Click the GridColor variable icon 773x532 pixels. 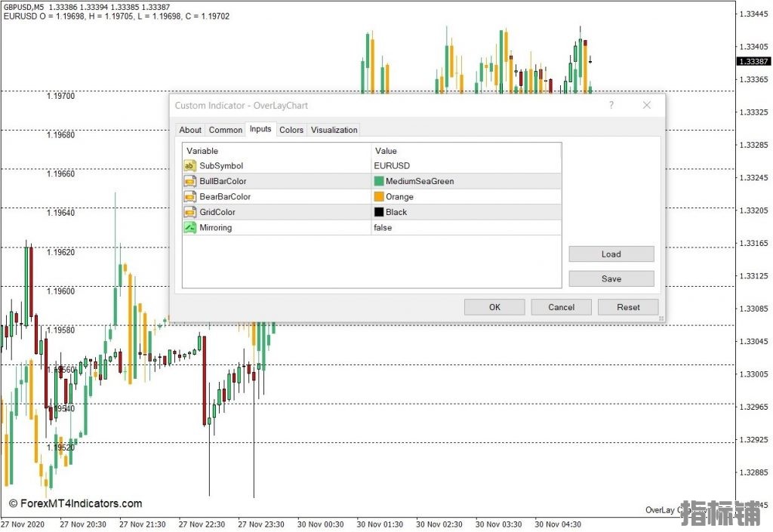coord(190,212)
